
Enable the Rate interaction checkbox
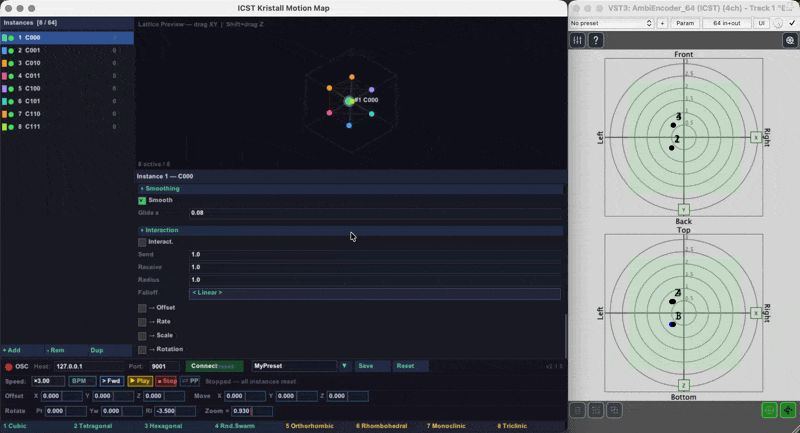pyautogui.click(x=142, y=322)
